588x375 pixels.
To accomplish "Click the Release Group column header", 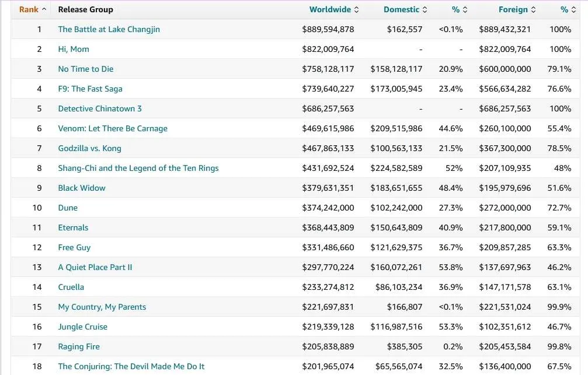I will point(85,9).
